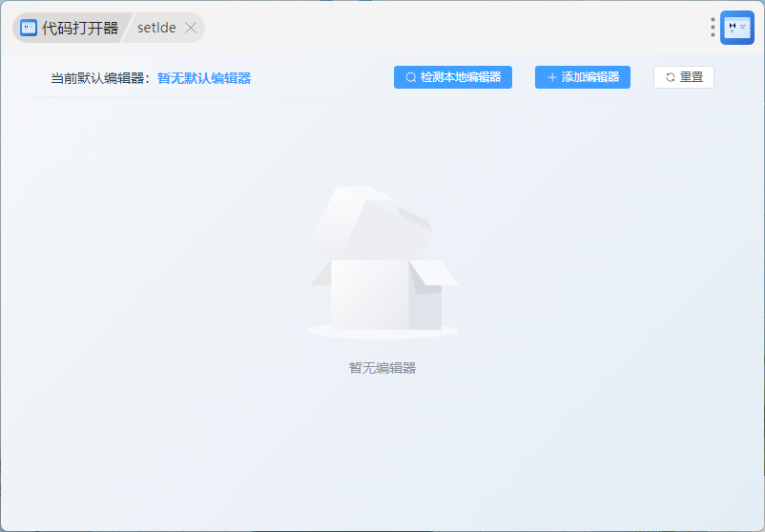Image resolution: width=765 pixels, height=532 pixels.
Task: Click the blue plugin avatar icon at top right
Action: (x=737, y=28)
